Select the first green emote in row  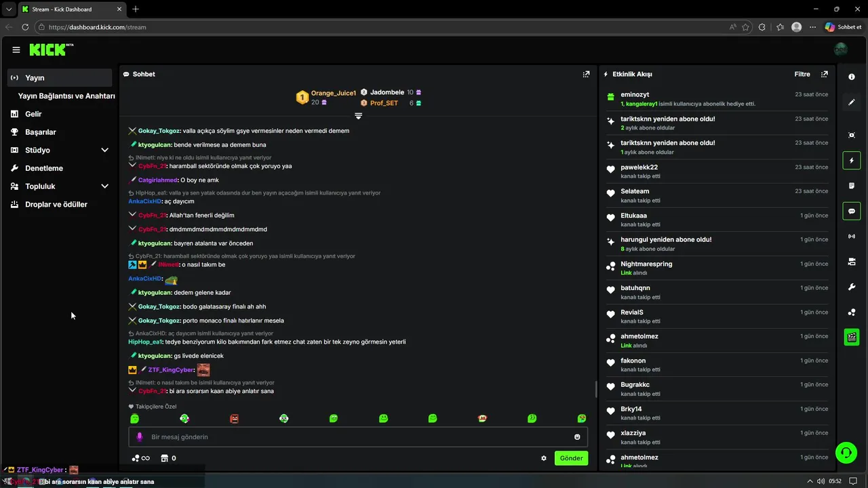(134, 419)
